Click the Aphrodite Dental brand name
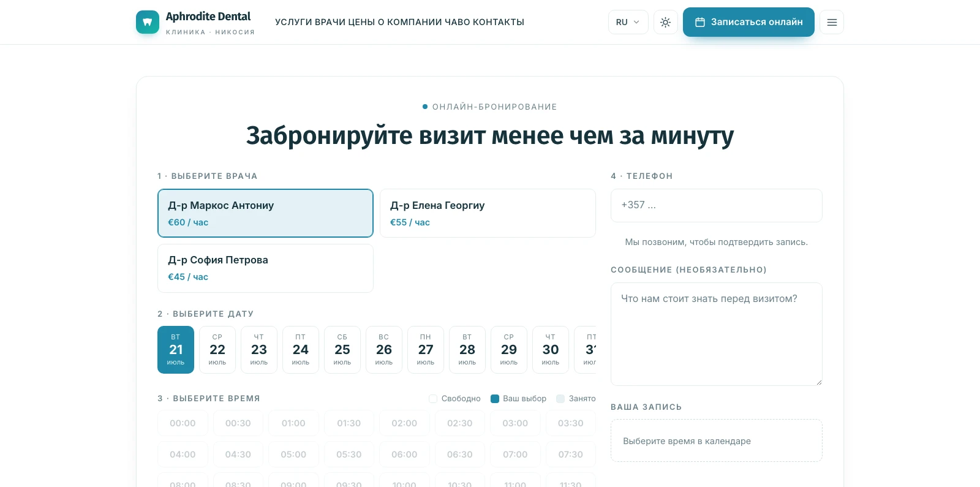The image size is (980, 487). coord(208,17)
